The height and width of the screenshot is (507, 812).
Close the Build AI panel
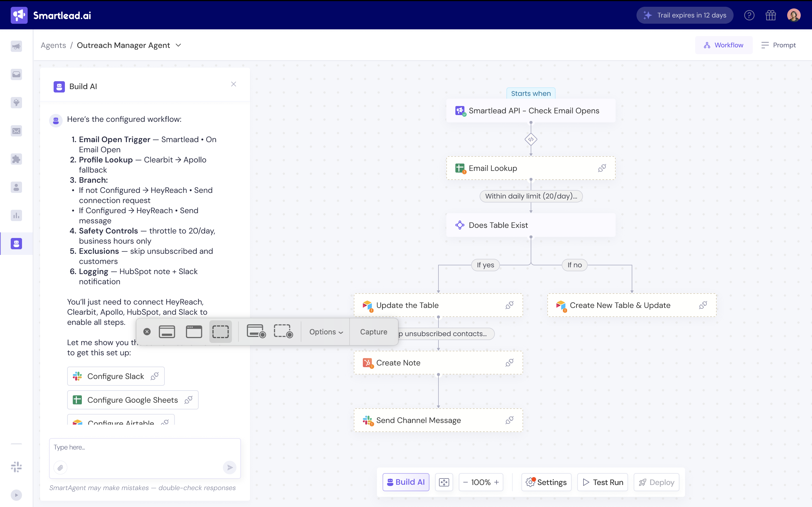(x=234, y=84)
